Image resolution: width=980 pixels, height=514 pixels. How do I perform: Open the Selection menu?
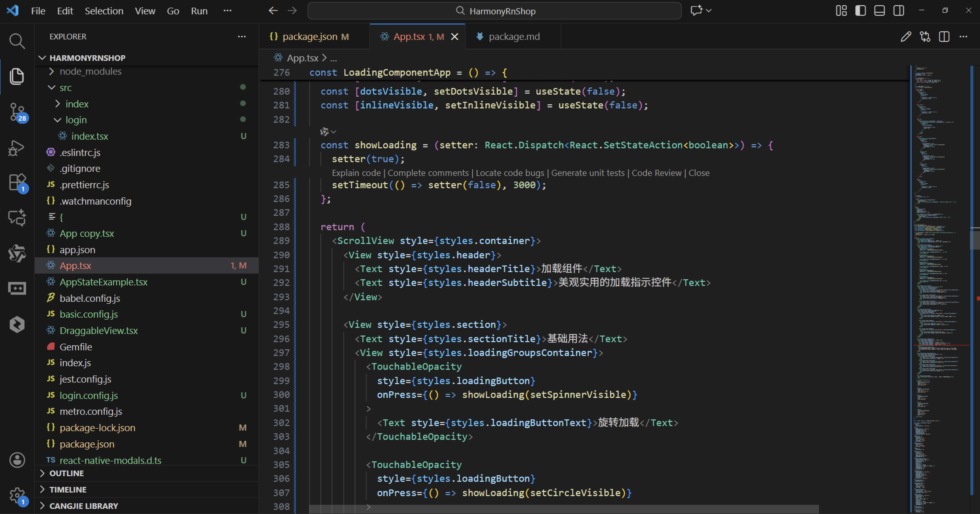pos(104,11)
